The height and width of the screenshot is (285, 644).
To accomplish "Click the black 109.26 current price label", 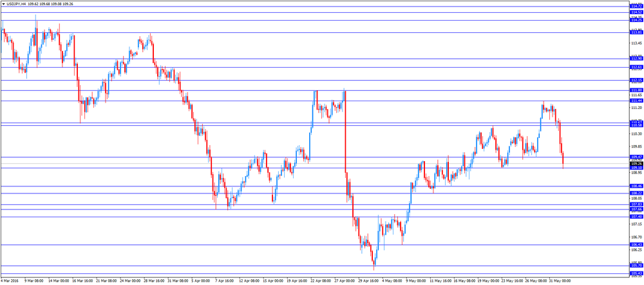I will point(636,163).
